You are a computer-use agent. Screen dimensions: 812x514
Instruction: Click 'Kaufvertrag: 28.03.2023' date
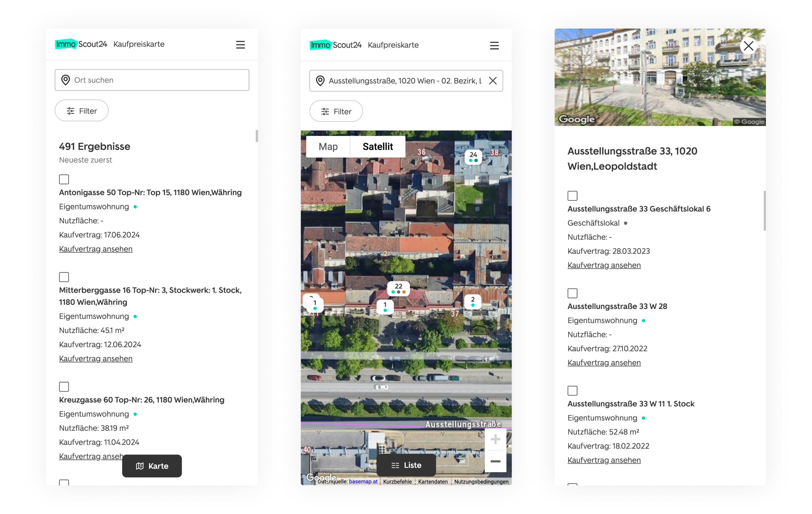[609, 251]
